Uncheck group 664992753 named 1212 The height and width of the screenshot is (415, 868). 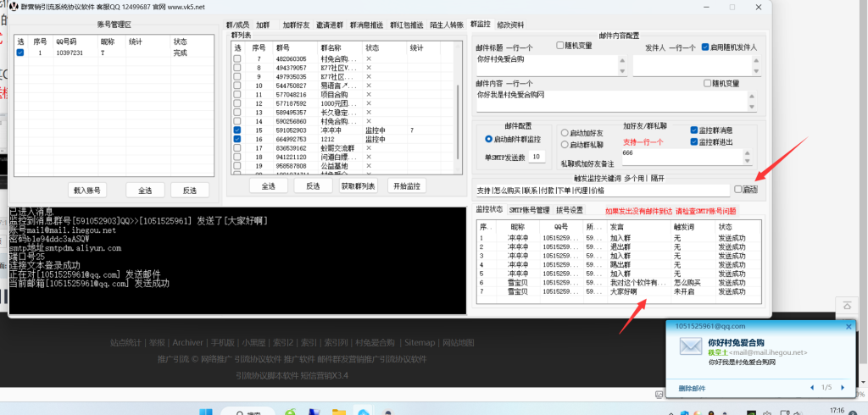tap(237, 139)
